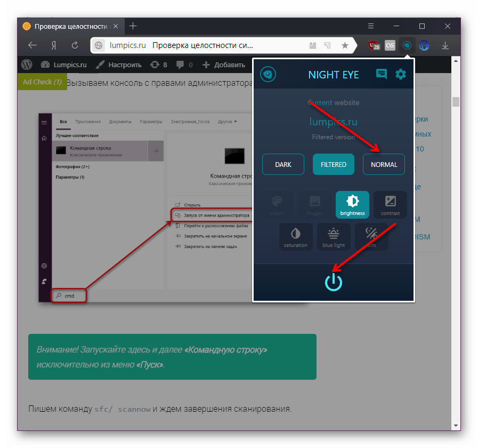Screen dimensions: 478x448
Task: Open the uBlock extension with badge 28
Action: (374, 45)
